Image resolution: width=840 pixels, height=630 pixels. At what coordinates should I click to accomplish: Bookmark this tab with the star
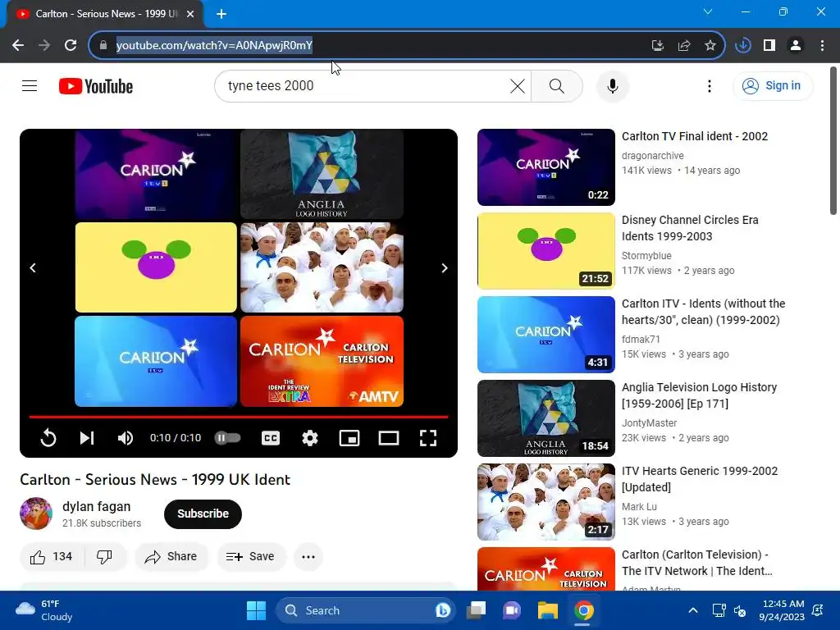pos(710,46)
